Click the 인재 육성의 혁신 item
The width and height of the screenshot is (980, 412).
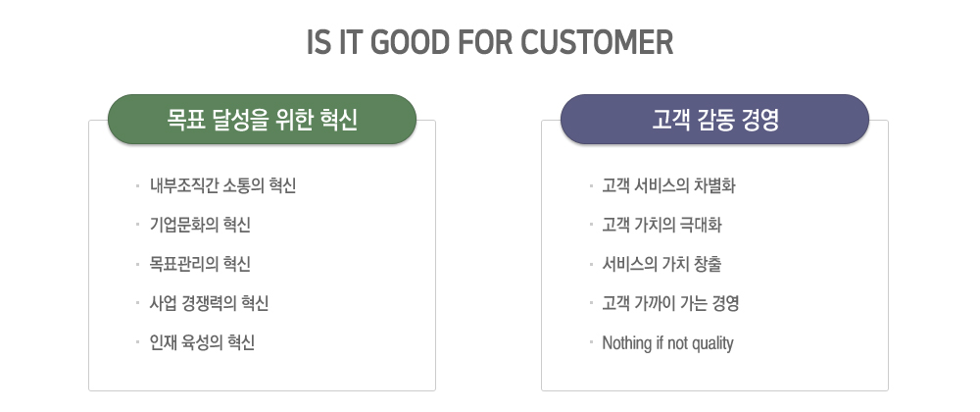[202, 342]
